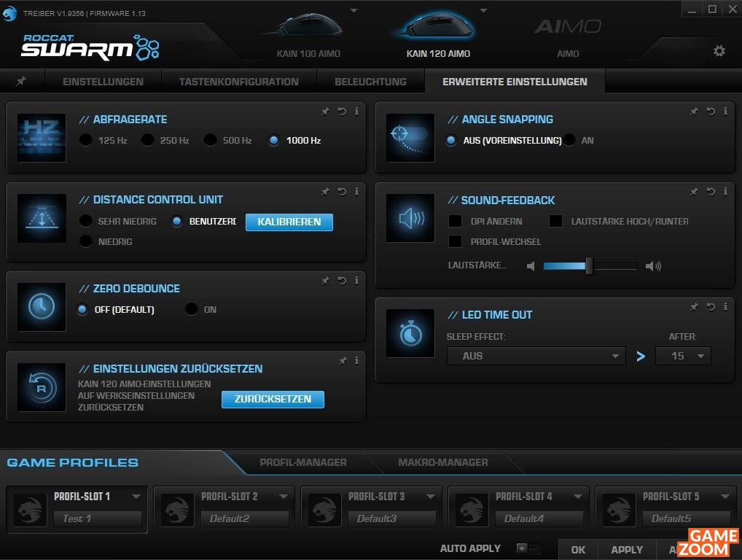Screen dimensions: 742x560
Task: Open the Makro-Manager tab
Action: pos(443,462)
